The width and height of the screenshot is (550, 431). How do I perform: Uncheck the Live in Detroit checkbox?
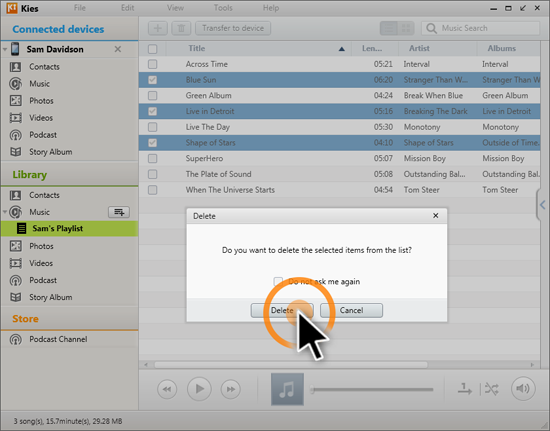153,112
